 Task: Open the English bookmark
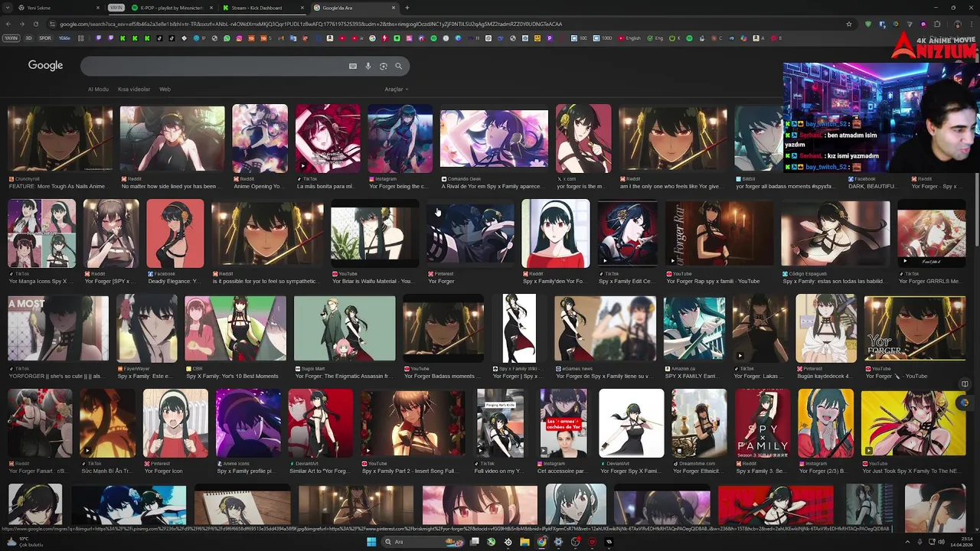(630, 38)
